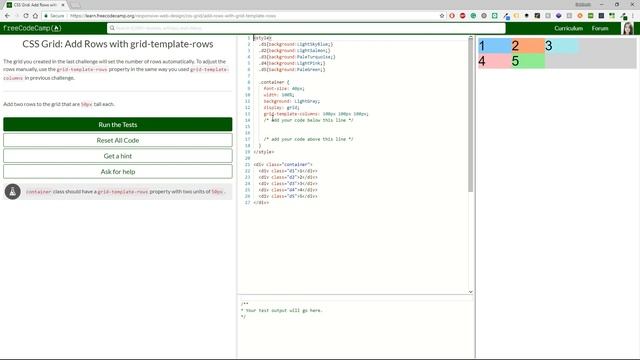Click the red circular Opera-style extension icon
Image resolution: width=640 pixels, height=360 pixels.
(452, 16)
